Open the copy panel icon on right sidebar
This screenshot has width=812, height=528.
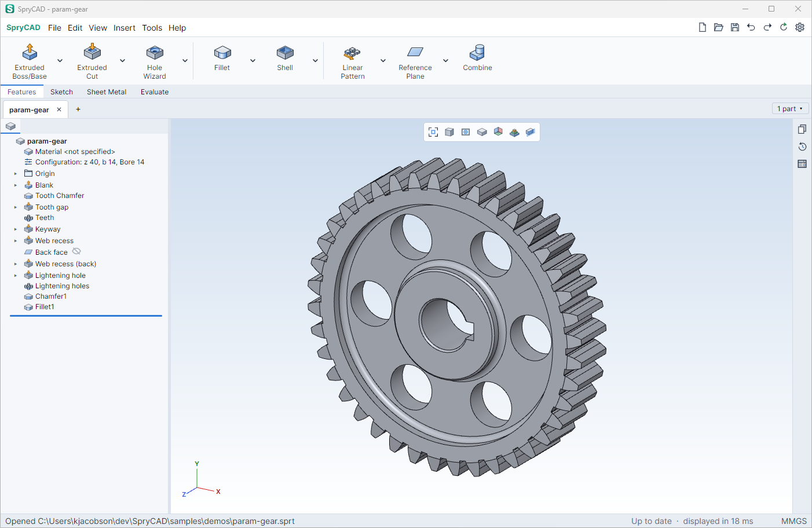click(x=802, y=129)
